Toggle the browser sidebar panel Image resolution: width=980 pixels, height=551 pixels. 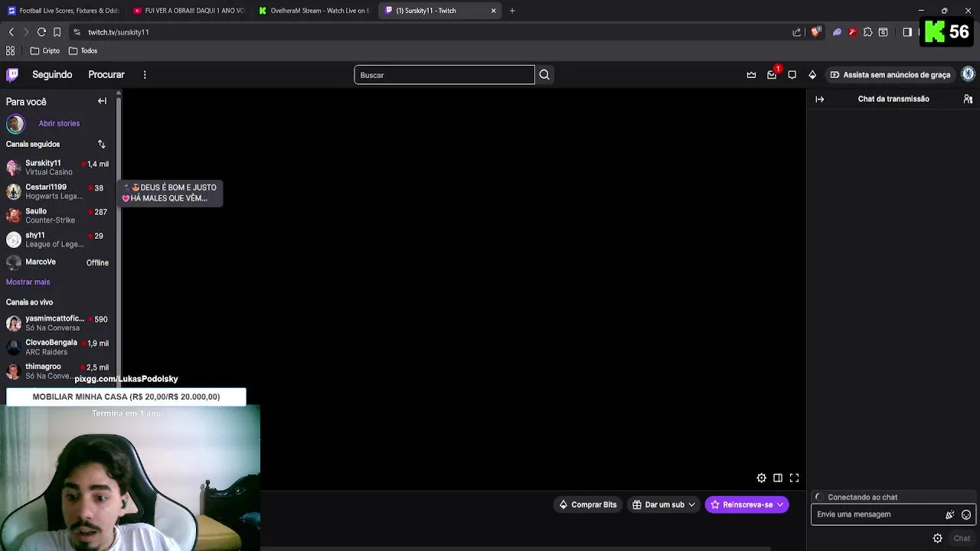point(907,32)
